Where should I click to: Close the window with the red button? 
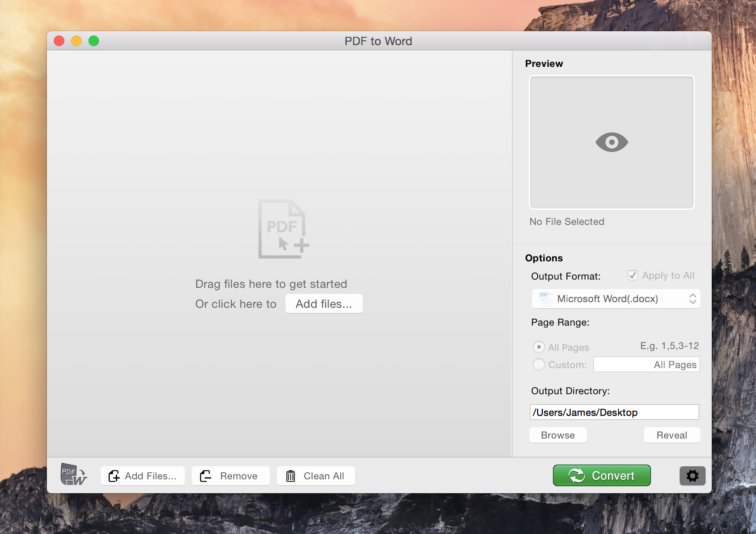[59, 41]
